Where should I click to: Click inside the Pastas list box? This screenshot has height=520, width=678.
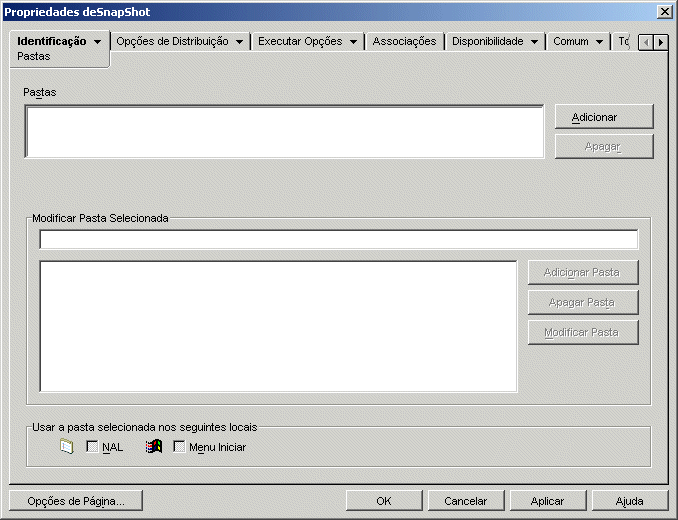coord(284,131)
